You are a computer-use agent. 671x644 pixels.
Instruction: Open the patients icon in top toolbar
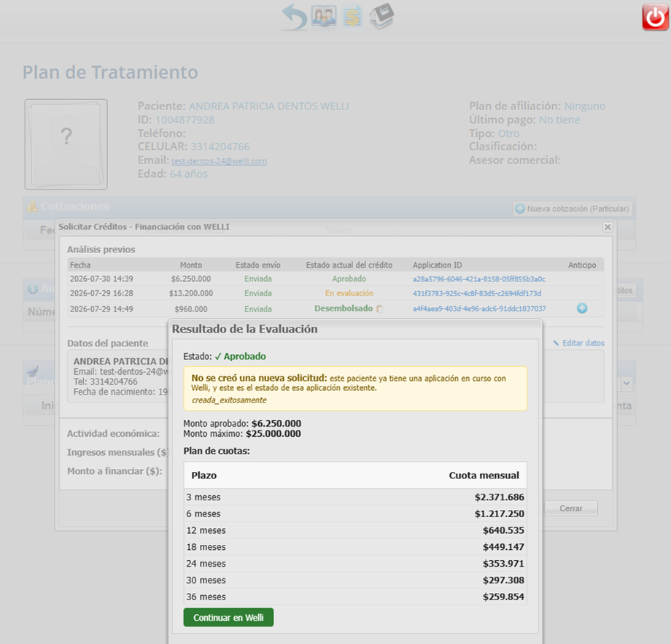pos(324,16)
